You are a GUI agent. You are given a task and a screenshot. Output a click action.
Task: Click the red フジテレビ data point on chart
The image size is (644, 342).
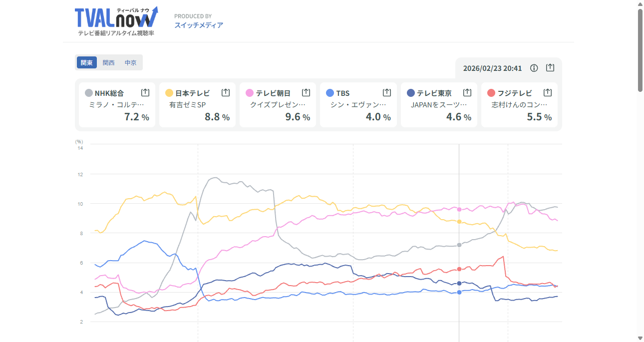pos(459,269)
